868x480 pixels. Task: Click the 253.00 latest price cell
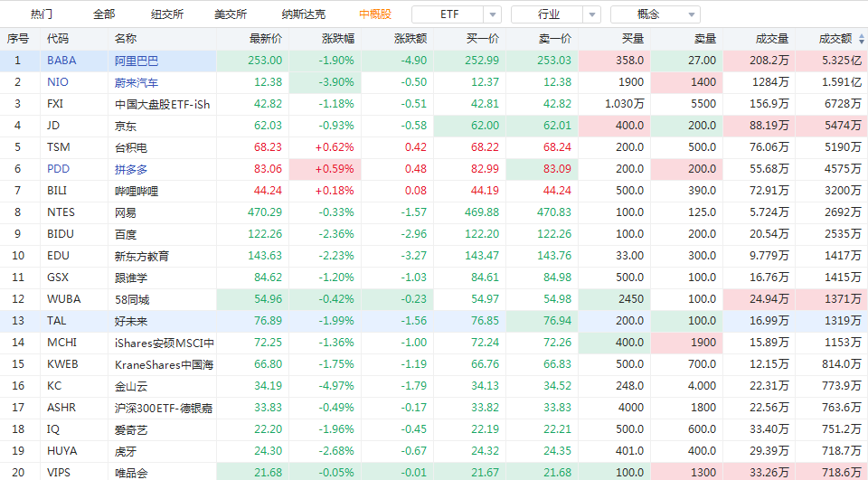(x=252, y=61)
